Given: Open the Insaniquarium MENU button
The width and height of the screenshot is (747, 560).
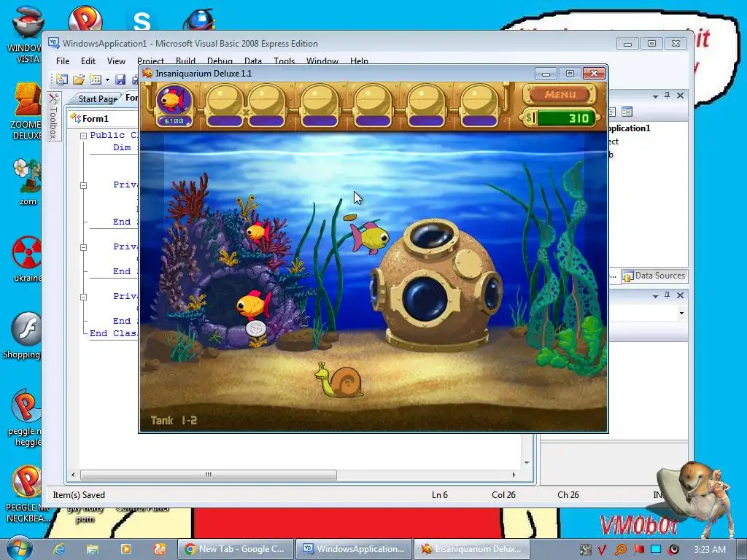Looking at the screenshot, I should (x=560, y=94).
